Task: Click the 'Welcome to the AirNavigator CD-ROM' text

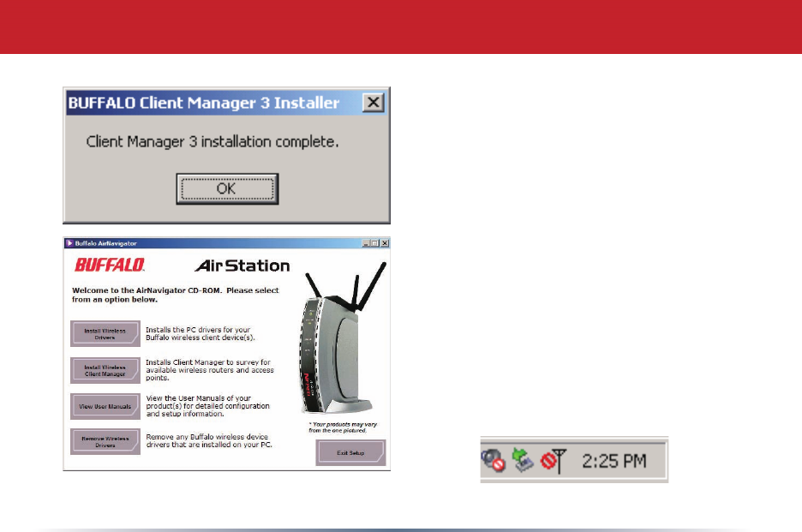Action: pyautogui.click(x=176, y=295)
